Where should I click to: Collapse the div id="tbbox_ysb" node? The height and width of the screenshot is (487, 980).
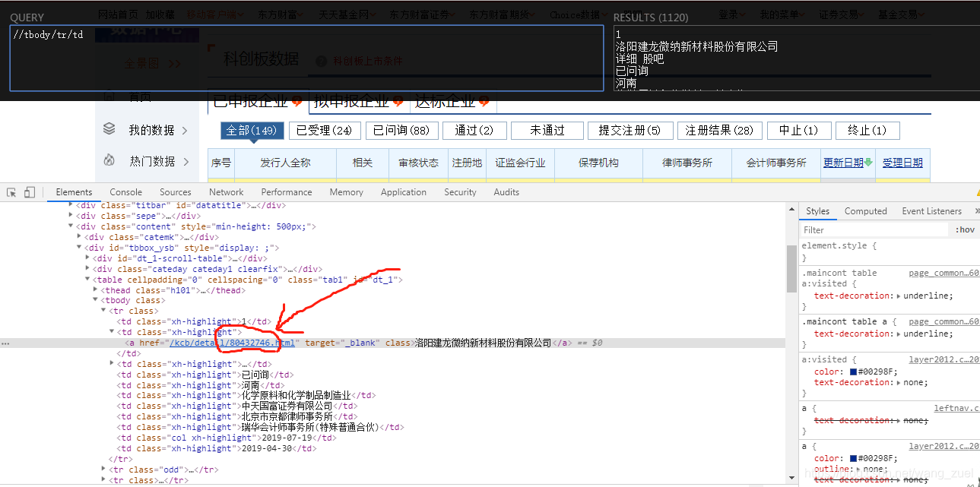(x=80, y=248)
